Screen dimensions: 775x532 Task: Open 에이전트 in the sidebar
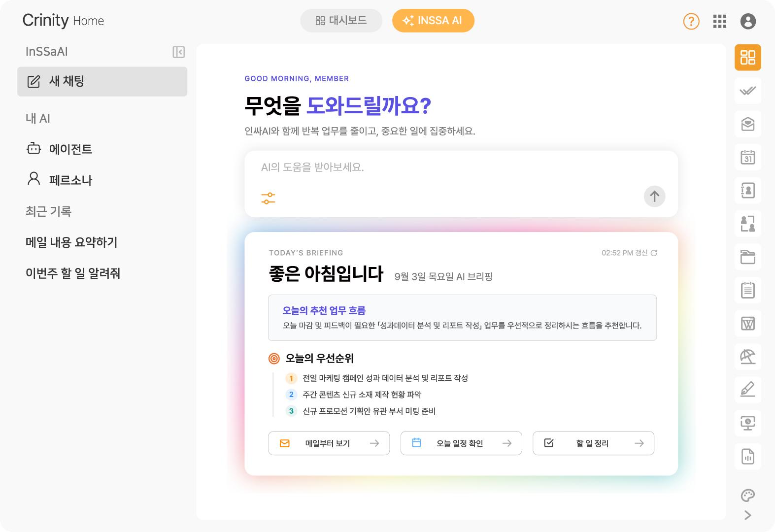(x=59, y=149)
